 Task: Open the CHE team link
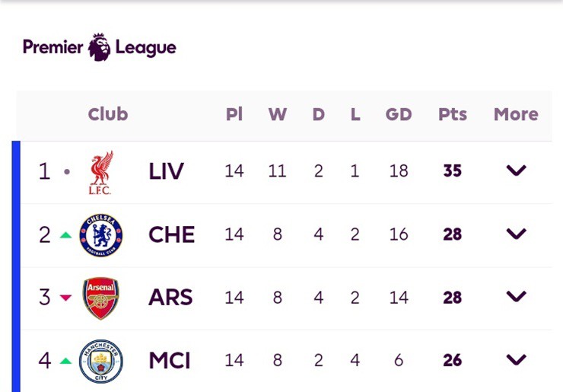coord(171,234)
